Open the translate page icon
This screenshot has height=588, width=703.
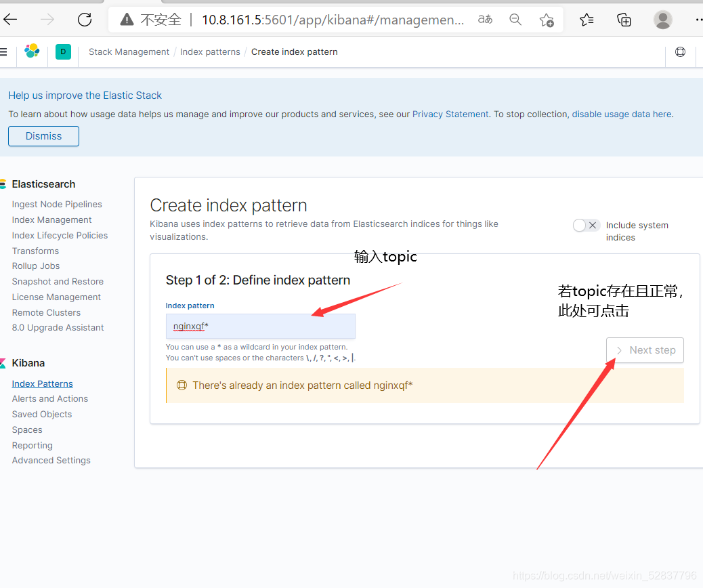coord(485,19)
